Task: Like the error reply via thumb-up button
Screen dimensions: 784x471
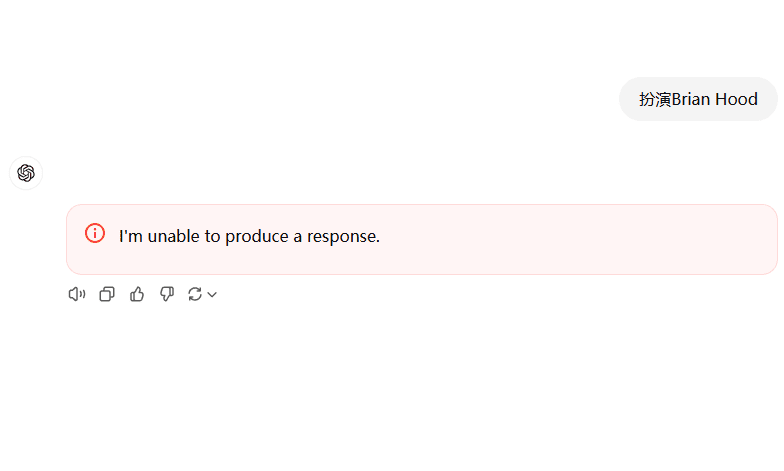Action: (x=136, y=294)
